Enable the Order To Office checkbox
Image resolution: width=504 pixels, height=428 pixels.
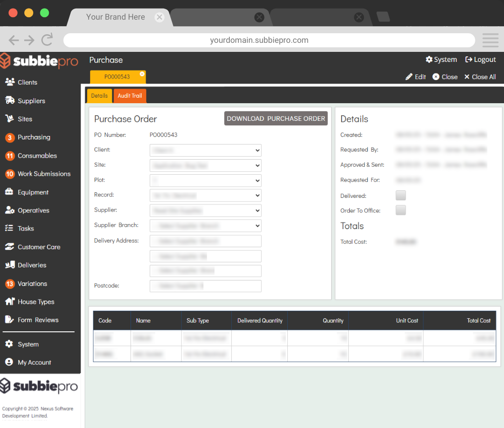coord(401,210)
